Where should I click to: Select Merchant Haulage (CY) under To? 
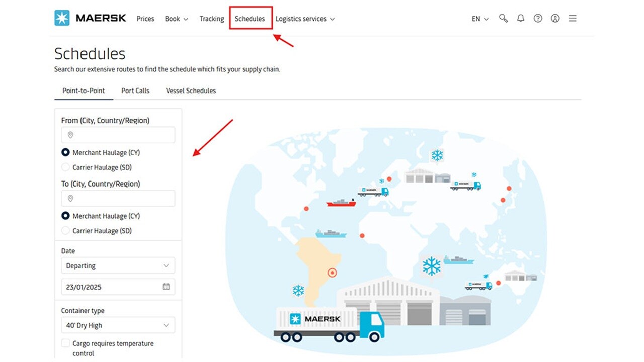65,216
